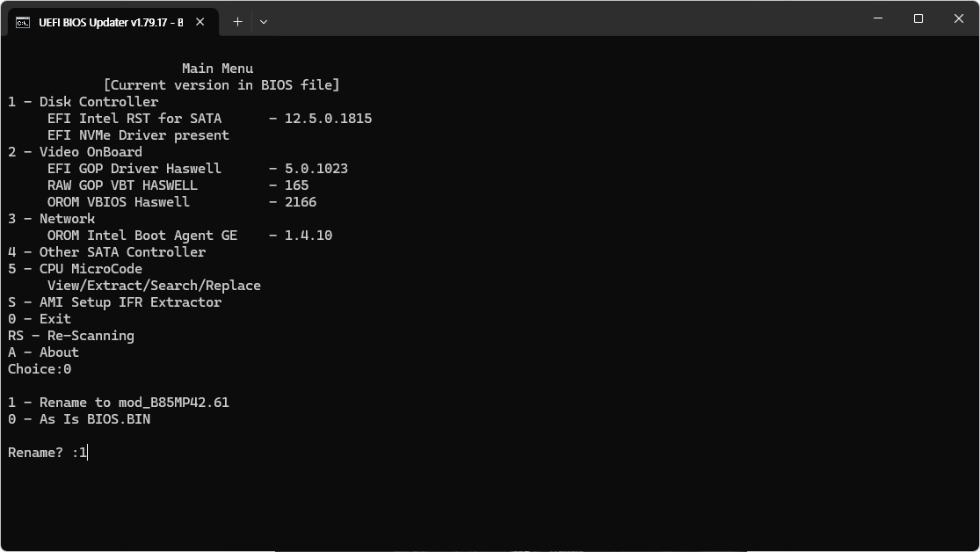Screen dimensions: 980x552
Task: Click 'EFI Intel RST for SATA' text
Action: 134,118
